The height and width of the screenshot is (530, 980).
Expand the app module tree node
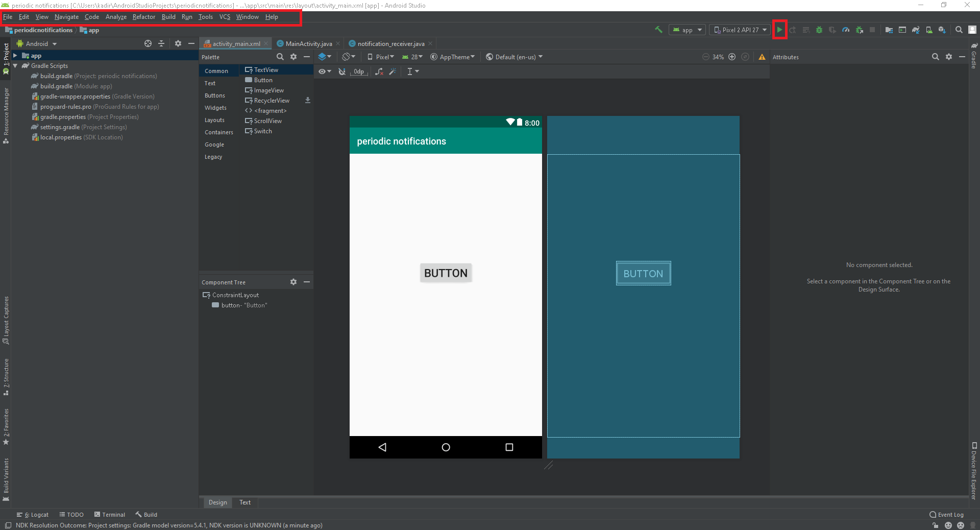coord(15,56)
